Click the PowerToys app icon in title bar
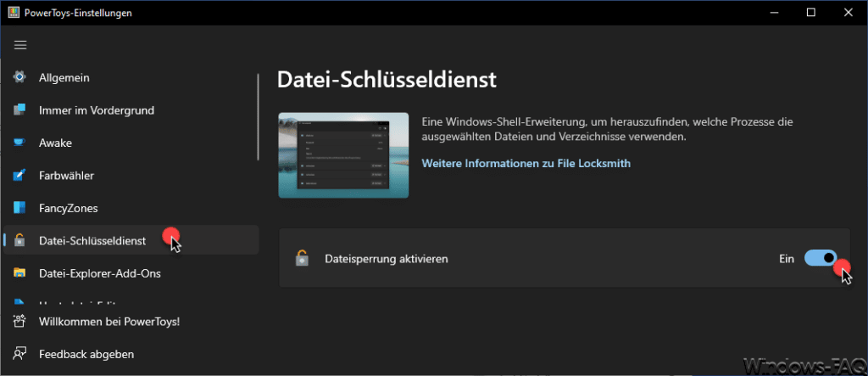Screen dimensions: 868x376 coord(14,13)
